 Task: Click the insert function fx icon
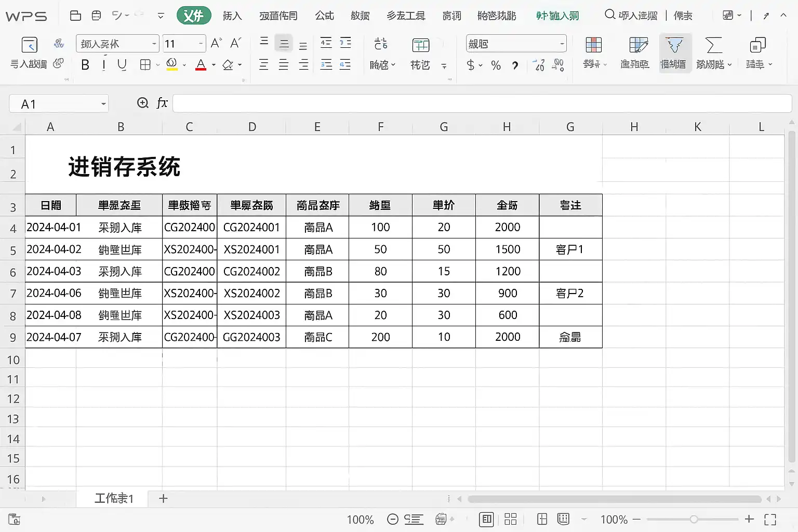tap(162, 103)
